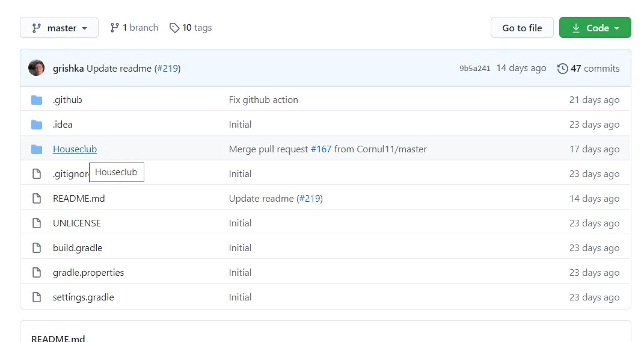644x342 pixels.
Task: Open the UNLICENSE file
Action: 77,223
